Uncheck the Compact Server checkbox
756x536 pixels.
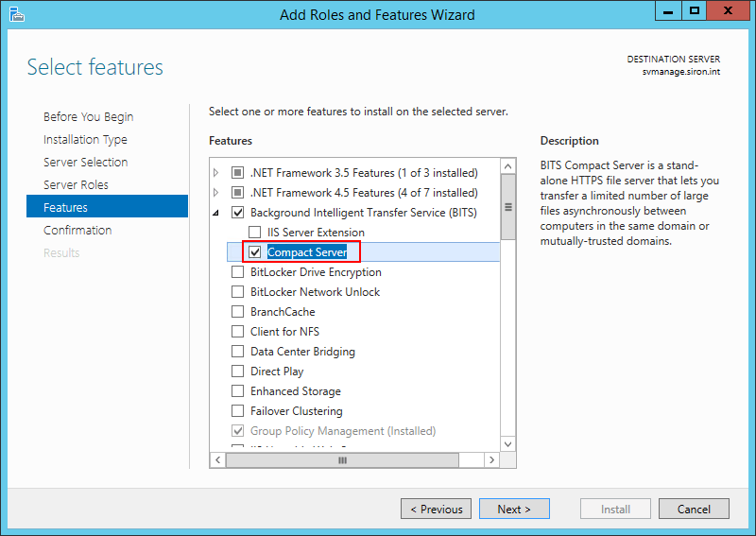(254, 251)
